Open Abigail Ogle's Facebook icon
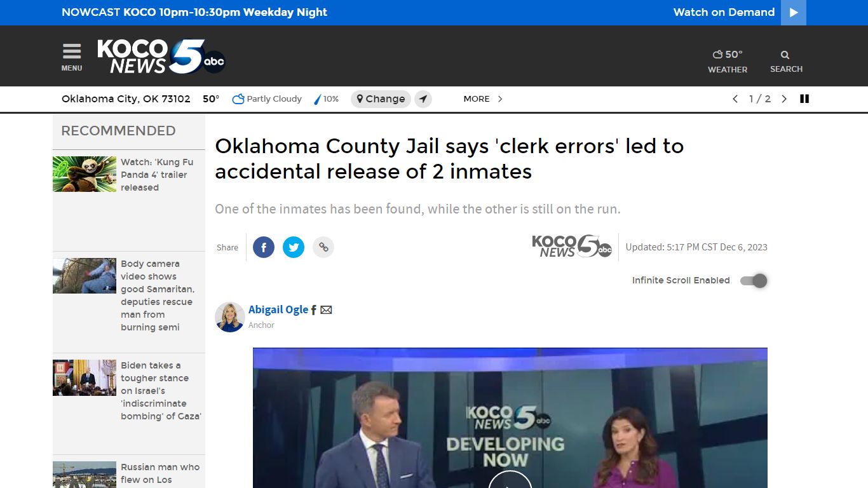This screenshot has height=488, width=868. [313, 310]
